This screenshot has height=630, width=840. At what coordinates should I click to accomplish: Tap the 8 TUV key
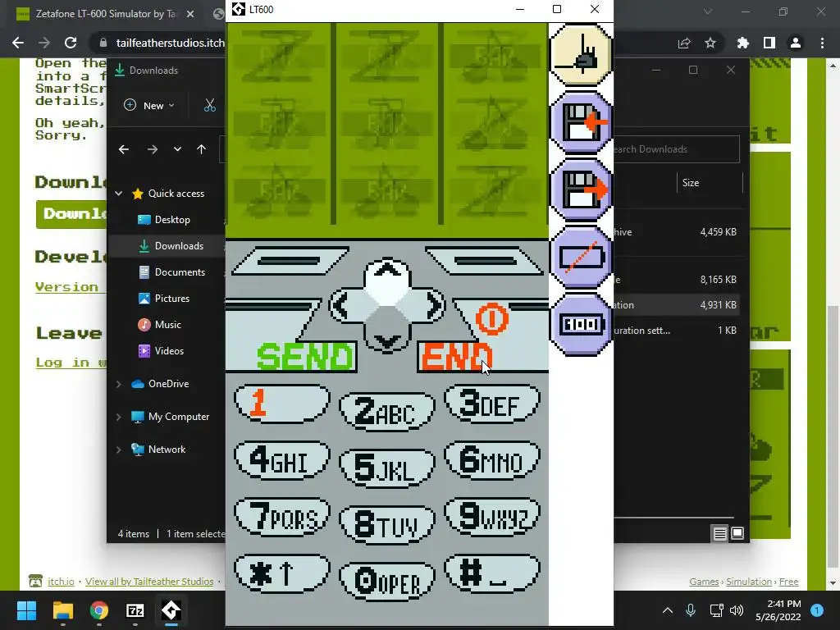[387, 525]
